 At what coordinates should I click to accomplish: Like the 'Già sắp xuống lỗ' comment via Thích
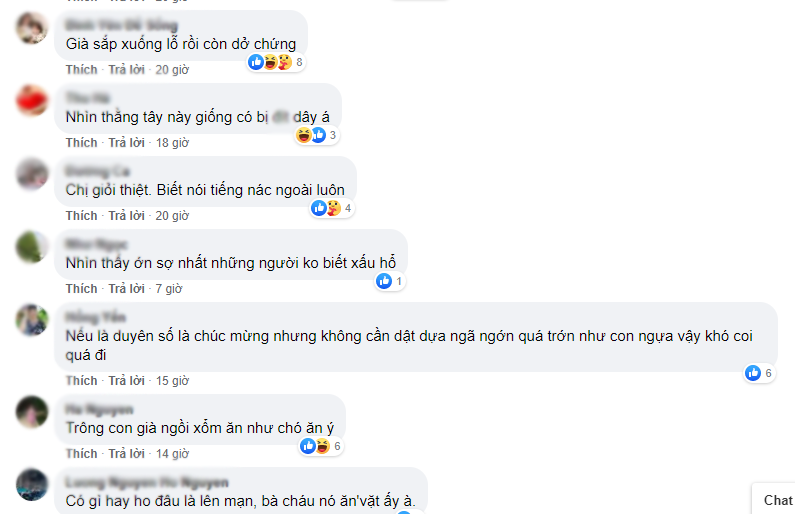click(81, 70)
